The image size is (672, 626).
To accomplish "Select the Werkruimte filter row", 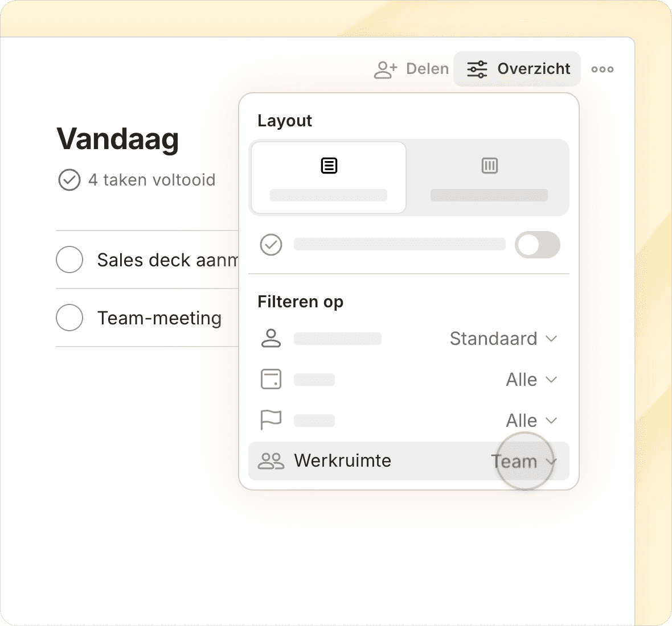I will point(370,461).
